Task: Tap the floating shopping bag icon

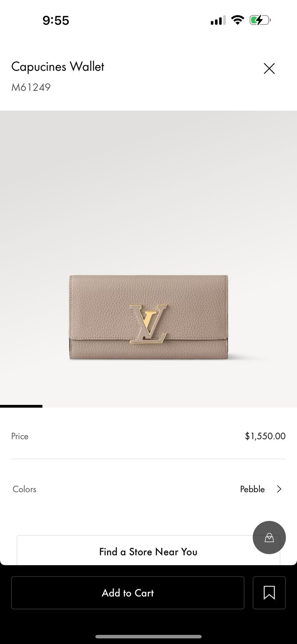Action: pos(269,537)
